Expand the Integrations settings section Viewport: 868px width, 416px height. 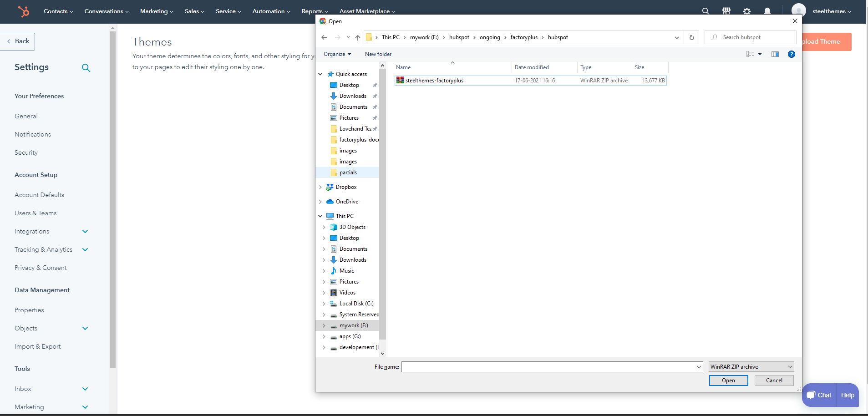click(x=85, y=231)
